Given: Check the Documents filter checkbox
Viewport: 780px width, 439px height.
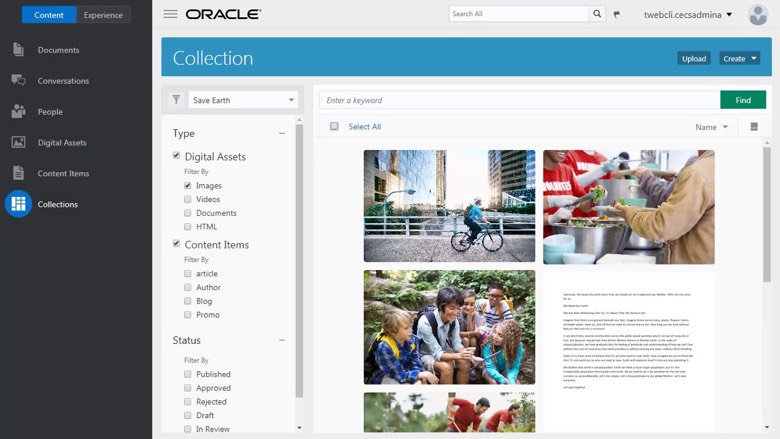Looking at the screenshot, I should click(188, 213).
